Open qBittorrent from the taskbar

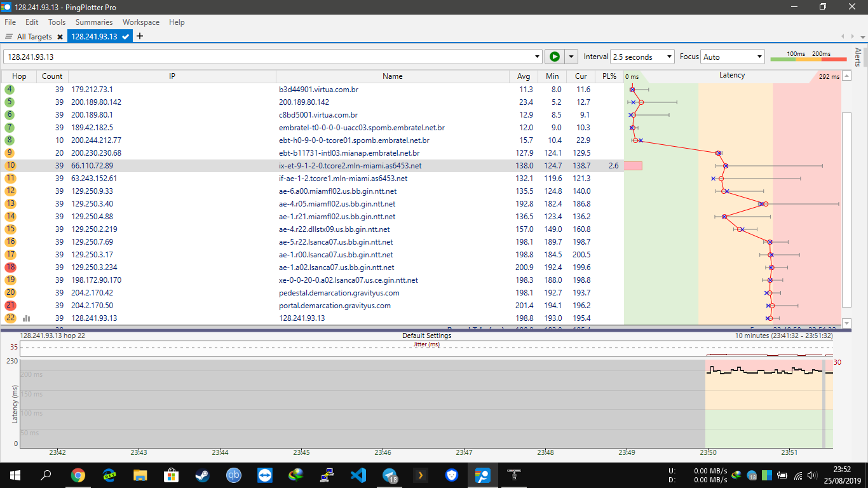click(x=234, y=475)
